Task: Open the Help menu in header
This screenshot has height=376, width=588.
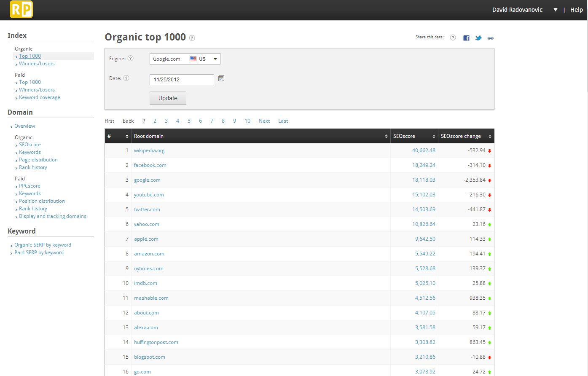Action: click(x=576, y=10)
